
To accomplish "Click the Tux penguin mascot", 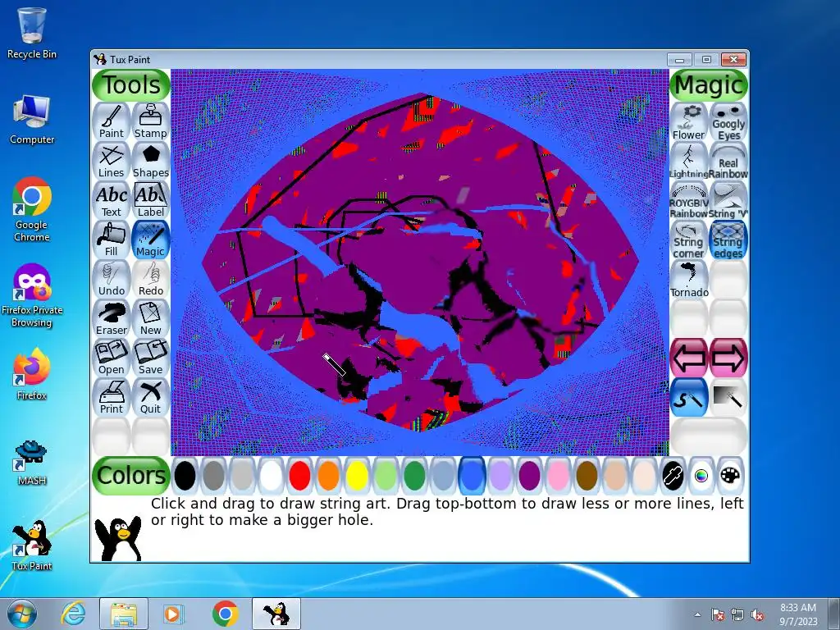I will pyautogui.click(x=118, y=538).
